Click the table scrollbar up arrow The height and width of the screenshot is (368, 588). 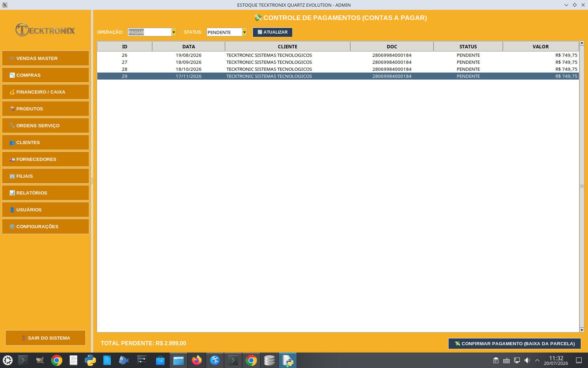[x=582, y=43]
